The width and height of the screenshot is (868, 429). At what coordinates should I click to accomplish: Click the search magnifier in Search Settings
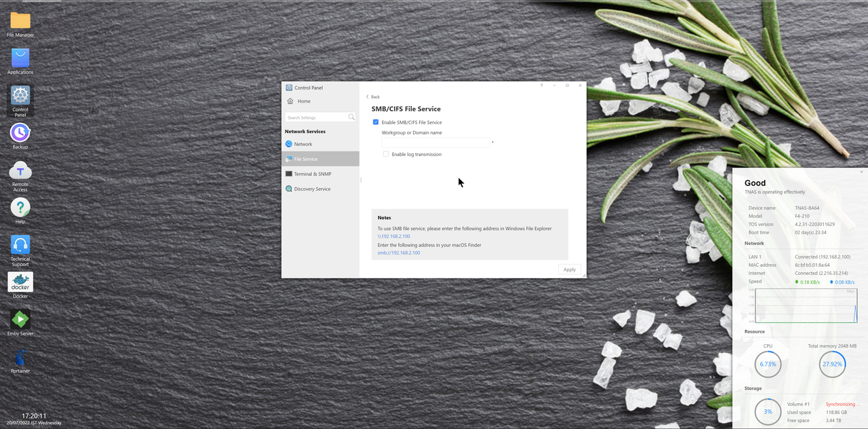click(x=351, y=117)
